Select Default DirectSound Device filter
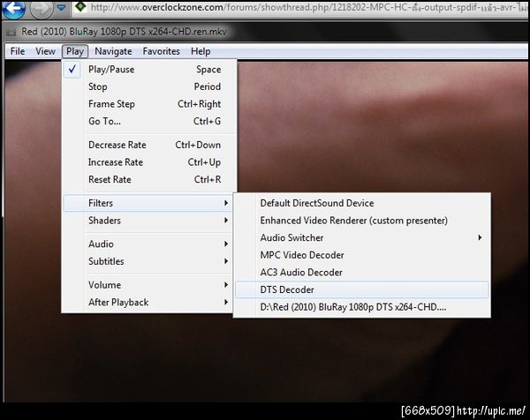Screen dimensions: 530x420 [x=361, y=203]
